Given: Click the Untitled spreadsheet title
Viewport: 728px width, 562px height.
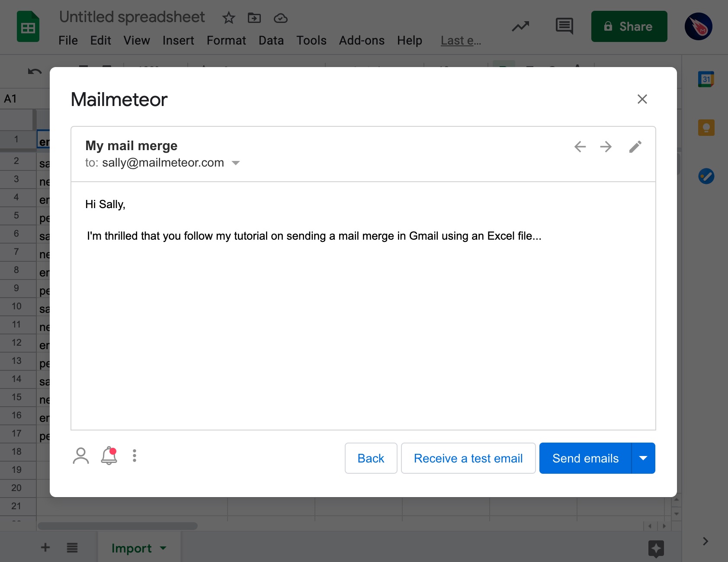Looking at the screenshot, I should point(132,17).
